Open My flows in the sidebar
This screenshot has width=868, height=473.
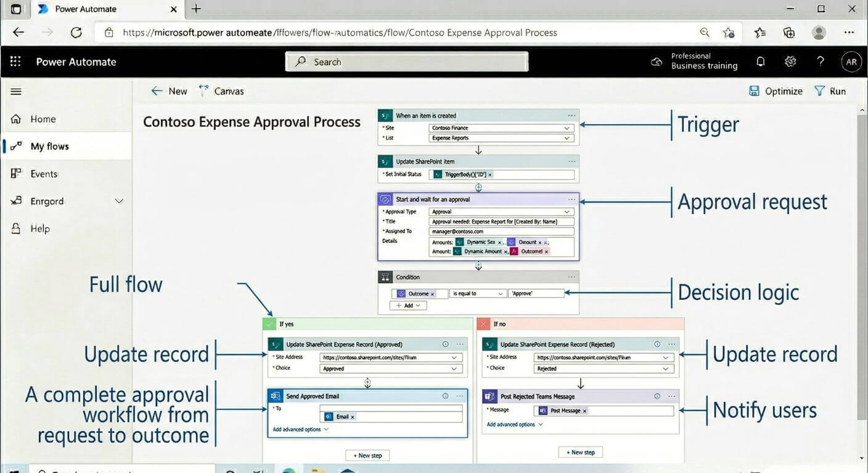click(49, 147)
